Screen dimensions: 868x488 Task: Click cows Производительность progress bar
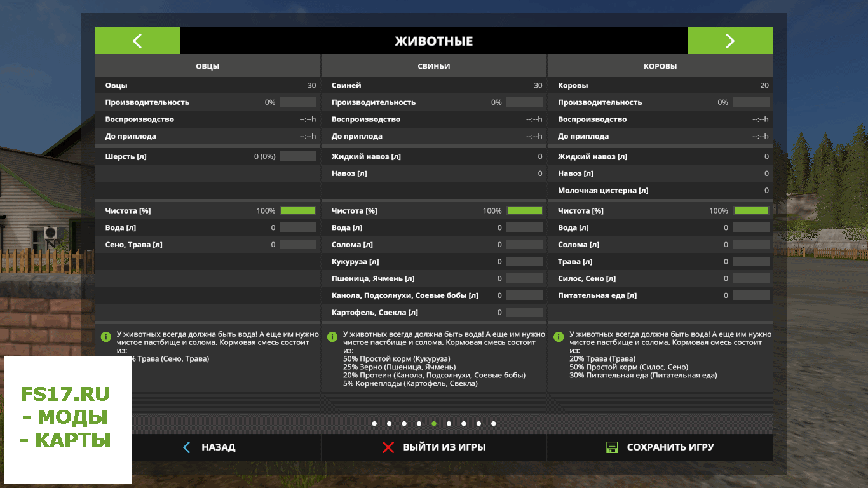point(751,102)
